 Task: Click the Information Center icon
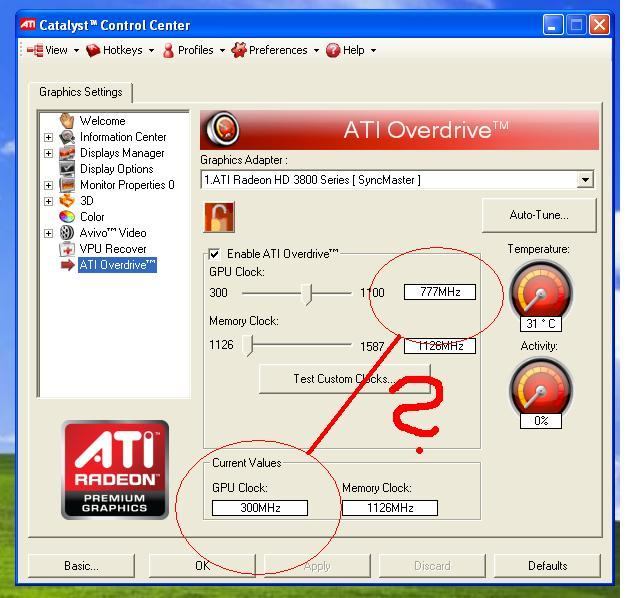(x=67, y=137)
